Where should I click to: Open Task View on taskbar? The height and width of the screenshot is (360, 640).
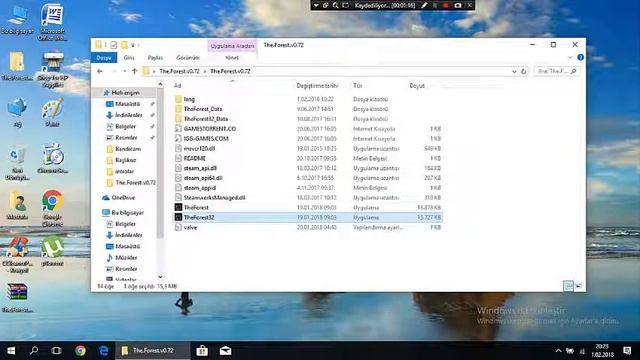tap(57, 351)
